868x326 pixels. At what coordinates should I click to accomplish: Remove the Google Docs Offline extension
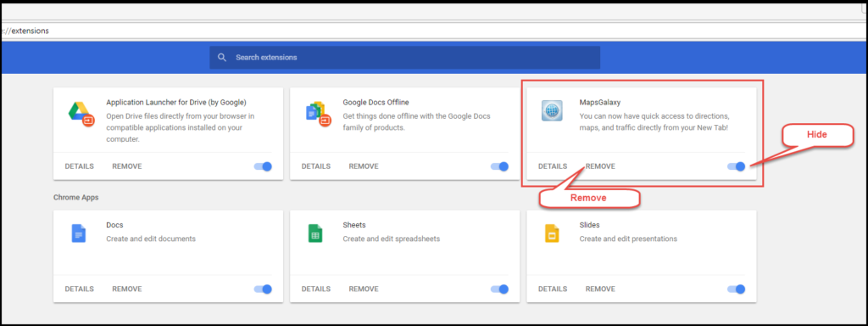(364, 166)
